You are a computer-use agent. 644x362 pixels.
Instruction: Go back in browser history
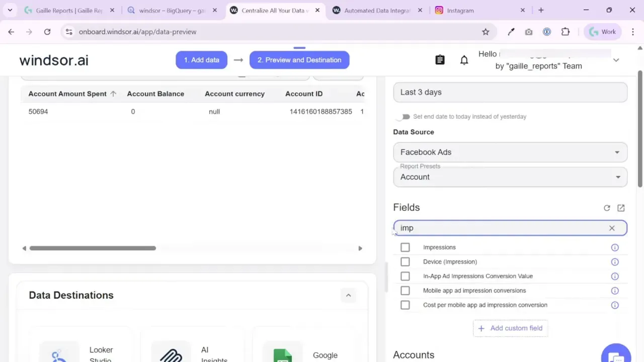click(11, 32)
